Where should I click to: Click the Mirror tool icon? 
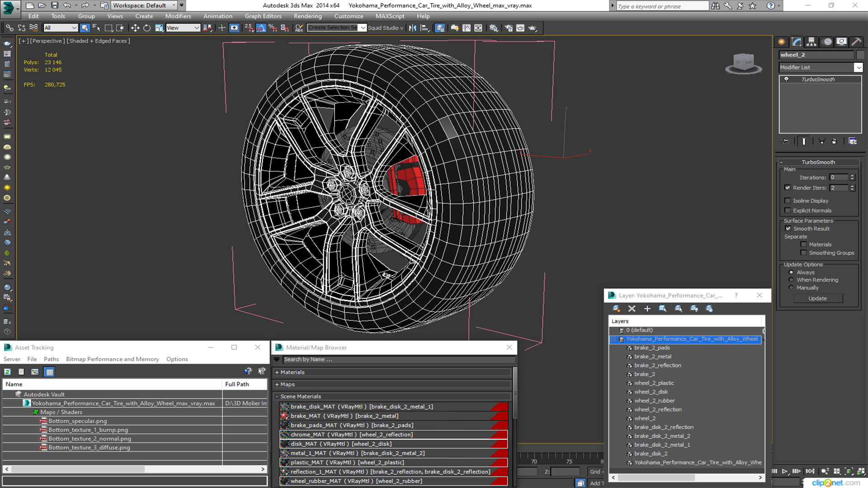click(412, 28)
